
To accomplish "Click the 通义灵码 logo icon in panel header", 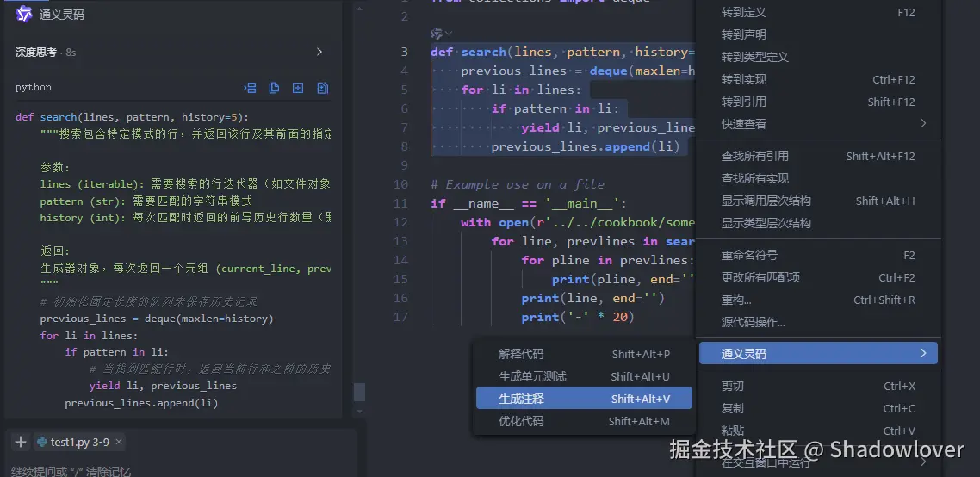I will (x=24, y=15).
